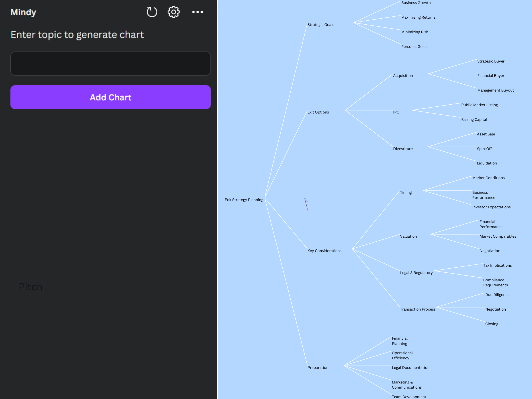Image resolution: width=532 pixels, height=399 pixels.
Task: Click the Valuation node
Action: tap(408, 237)
